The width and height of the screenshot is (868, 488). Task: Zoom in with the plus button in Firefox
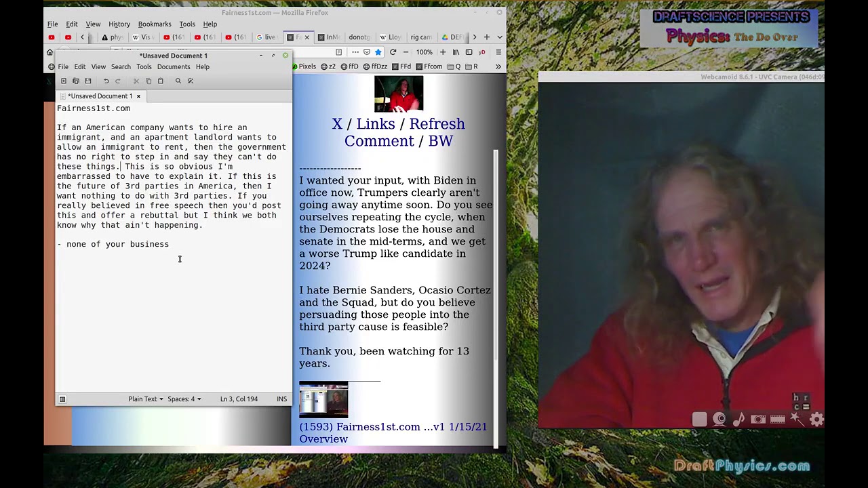point(443,52)
